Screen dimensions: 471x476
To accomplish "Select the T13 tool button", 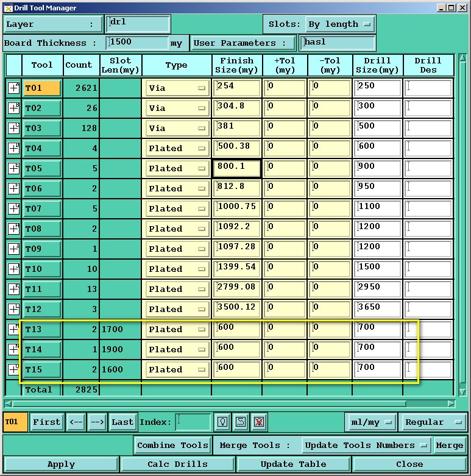I will click(42, 329).
